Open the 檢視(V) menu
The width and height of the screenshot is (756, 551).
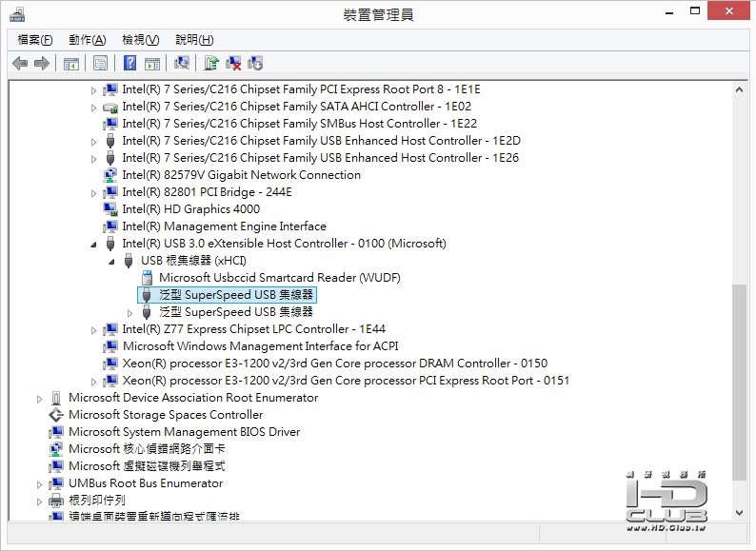(x=141, y=40)
